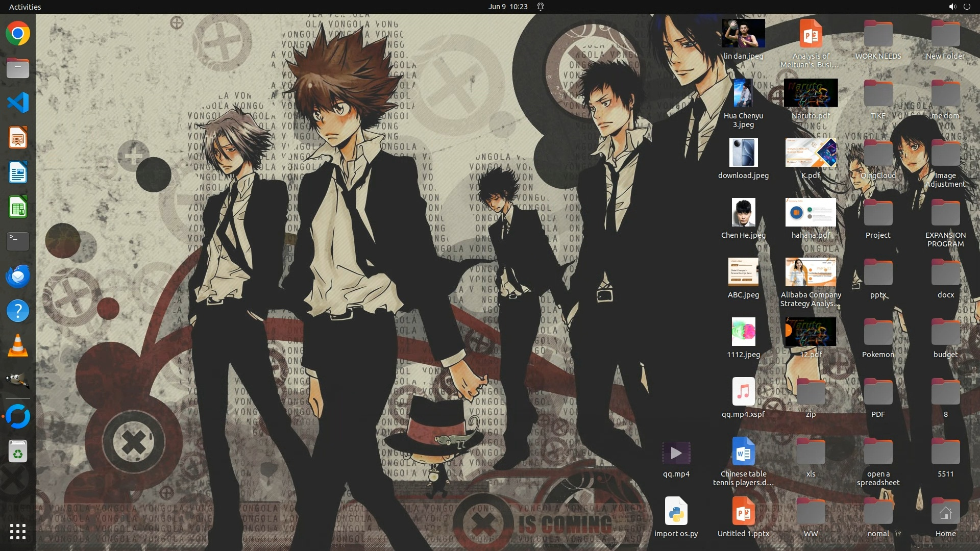This screenshot has width=980, height=551.
Task: Launch VLC media player from dock
Action: (x=18, y=346)
